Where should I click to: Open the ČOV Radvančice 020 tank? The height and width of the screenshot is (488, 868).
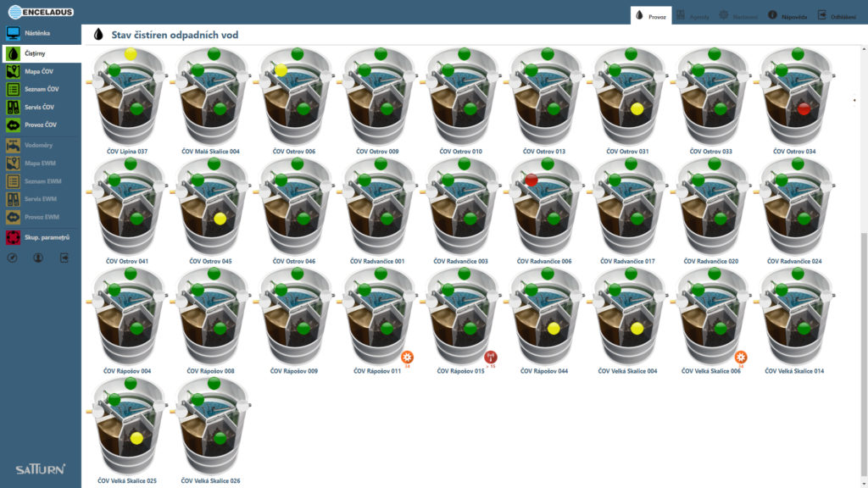coord(711,207)
